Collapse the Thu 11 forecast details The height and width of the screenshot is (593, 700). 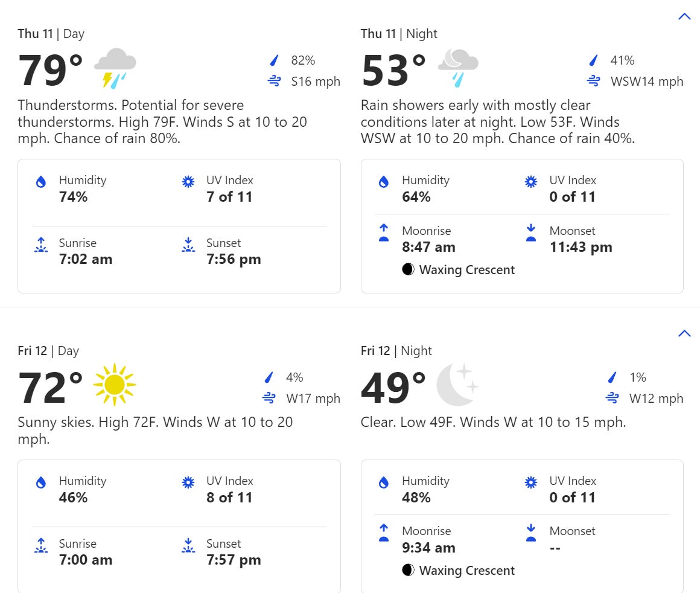coord(684,17)
